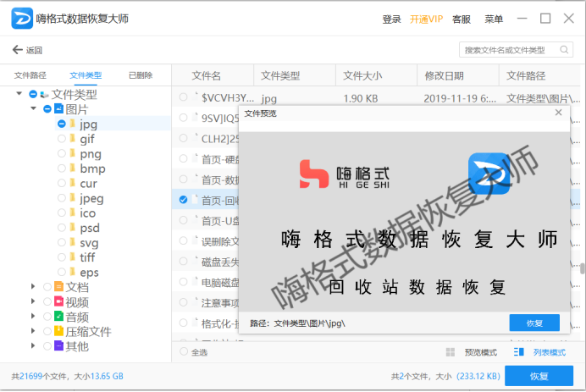The image size is (586, 392).
Task: Select the 首页-U盘 file row
Action: 206,220
